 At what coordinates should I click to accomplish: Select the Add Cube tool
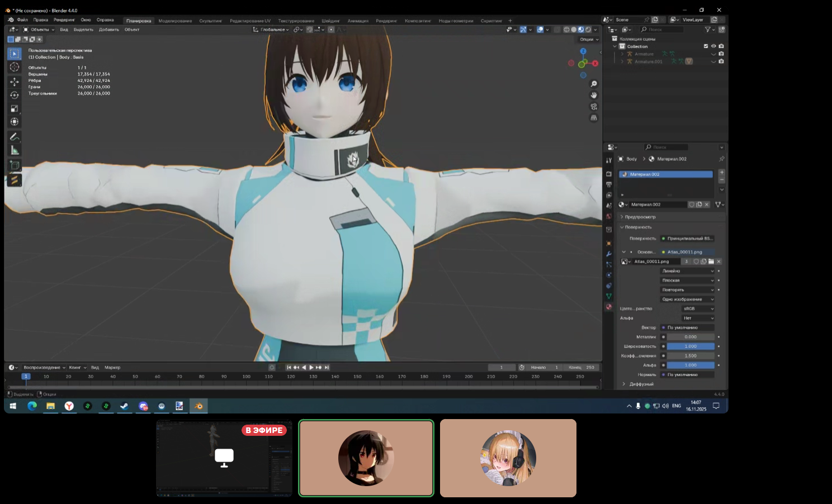coord(15,165)
